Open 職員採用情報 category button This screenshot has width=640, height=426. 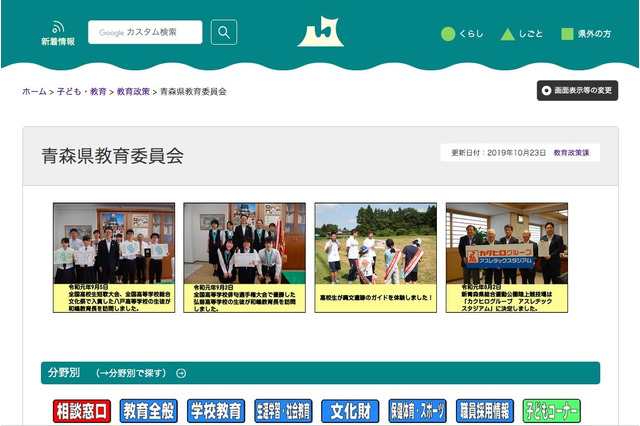click(x=484, y=411)
